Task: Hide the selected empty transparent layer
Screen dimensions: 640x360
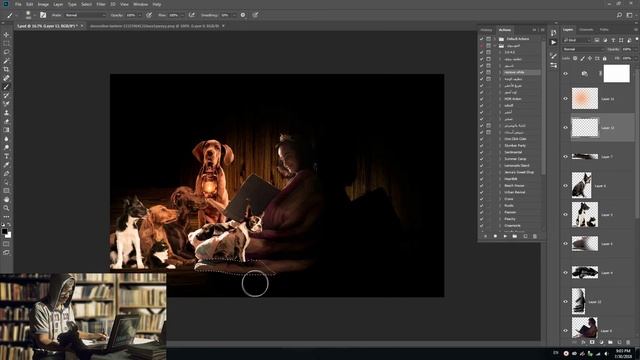Action: click(565, 127)
